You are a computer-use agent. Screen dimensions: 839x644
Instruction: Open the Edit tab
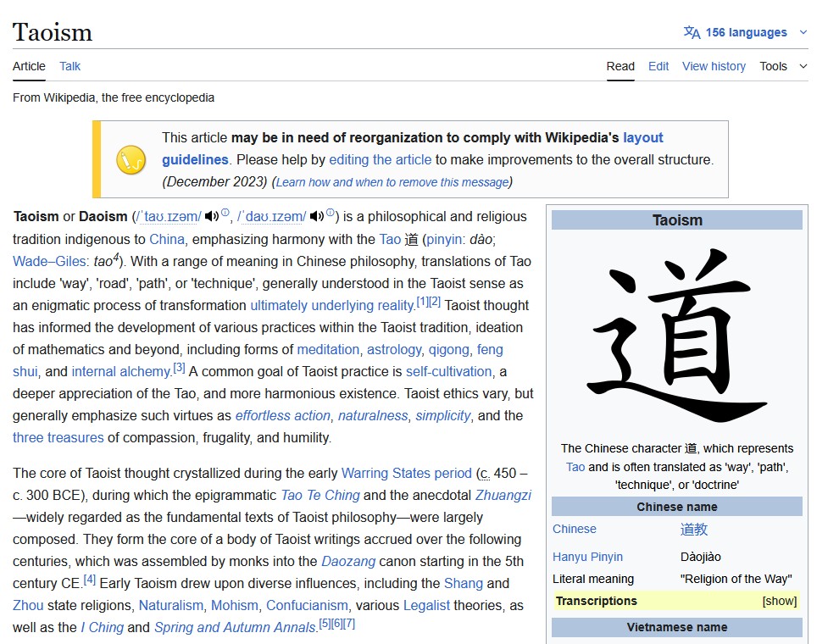pyautogui.click(x=658, y=66)
